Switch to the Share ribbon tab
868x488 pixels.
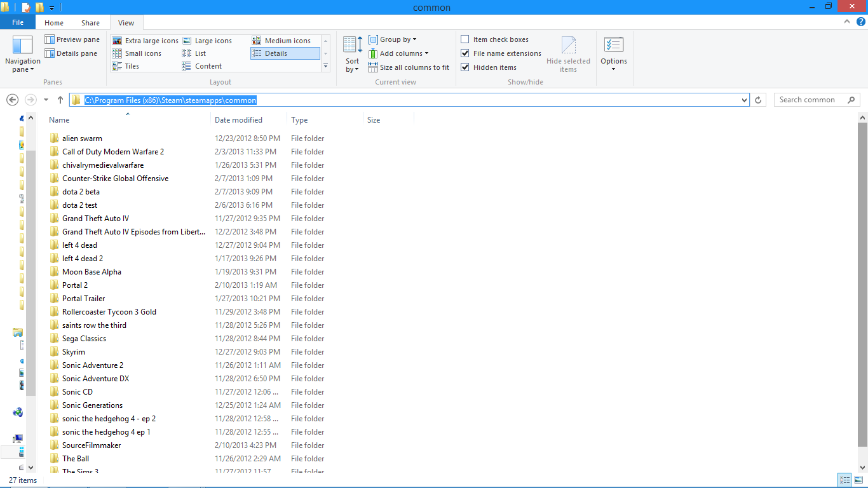(90, 23)
